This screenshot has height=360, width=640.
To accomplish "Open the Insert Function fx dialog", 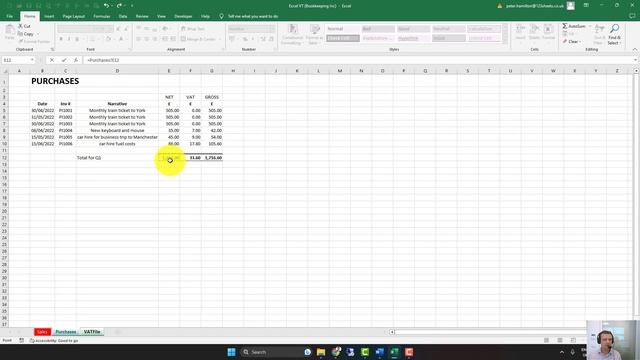I will click(x=76, y=60).
